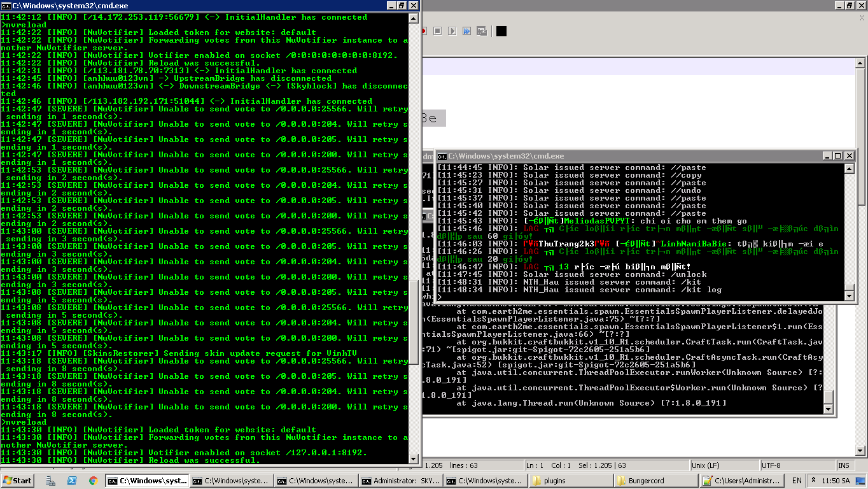Click the black square toolbar icon

click(501, 31)
